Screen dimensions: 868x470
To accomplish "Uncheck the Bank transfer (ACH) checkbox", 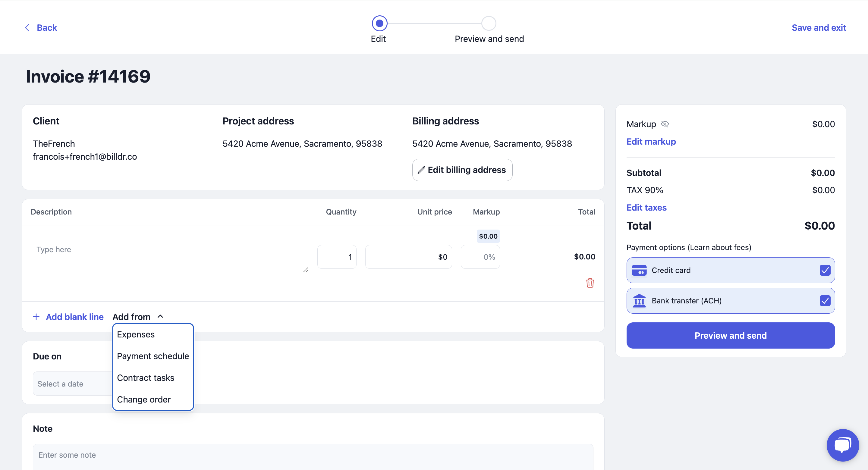I will pos(825,301).
